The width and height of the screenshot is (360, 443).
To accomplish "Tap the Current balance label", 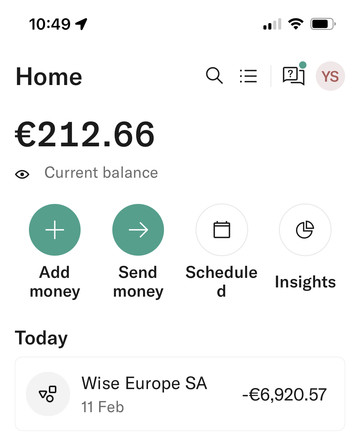I will (101, 173).
